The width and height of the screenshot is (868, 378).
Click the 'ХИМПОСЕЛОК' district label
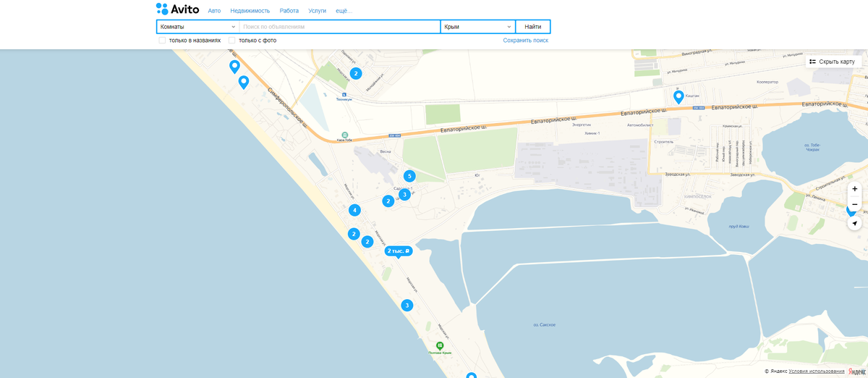click(x=697, y=196)
